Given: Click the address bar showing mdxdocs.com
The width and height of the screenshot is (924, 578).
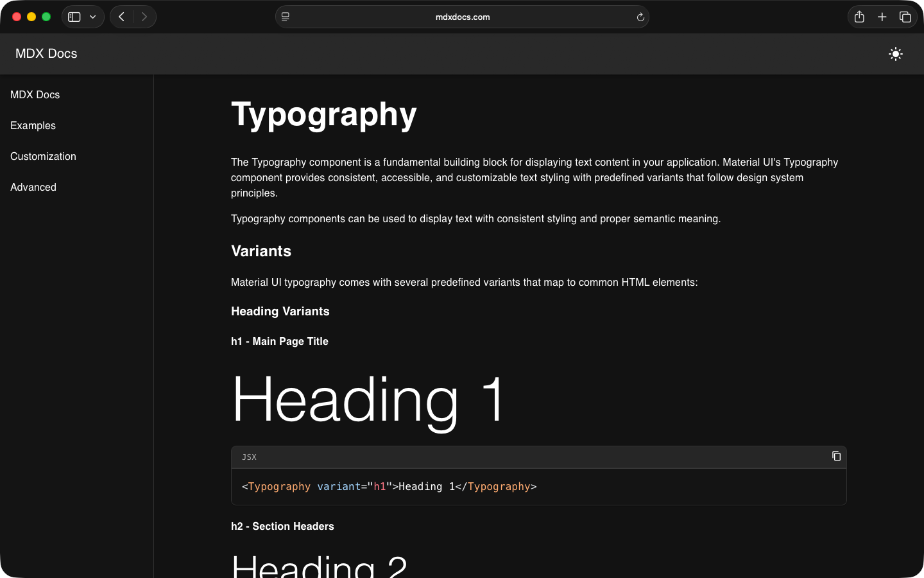Looking at the screenshot, I should [x=462, y=17].
